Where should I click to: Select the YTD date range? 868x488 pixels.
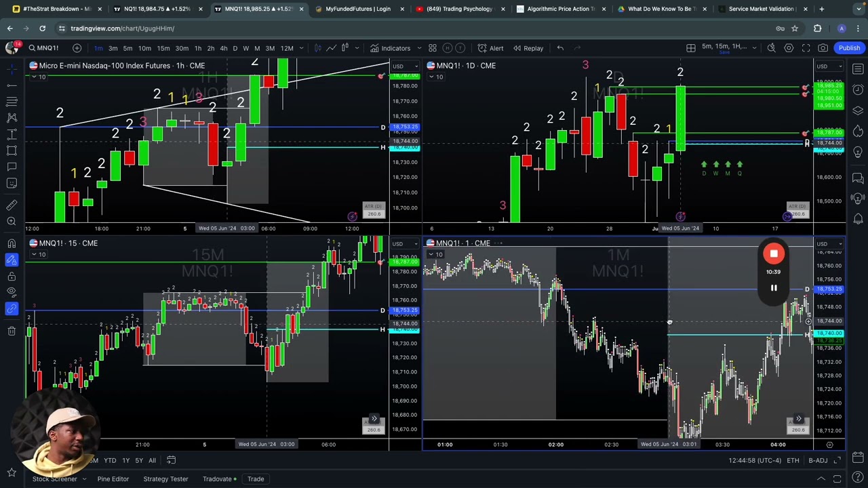click(x=110, y=460)
